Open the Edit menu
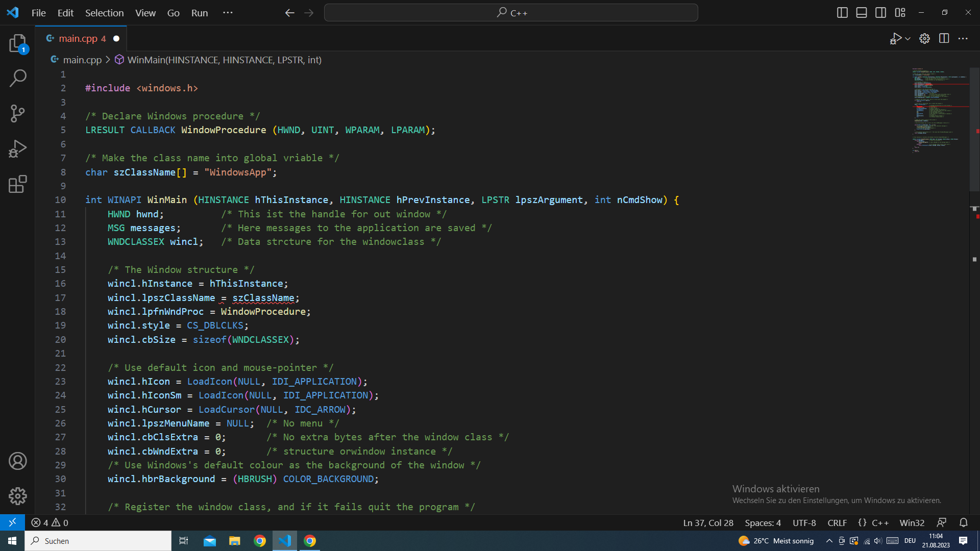Screen dimensions: 980x551 click(x=65, y=13)
